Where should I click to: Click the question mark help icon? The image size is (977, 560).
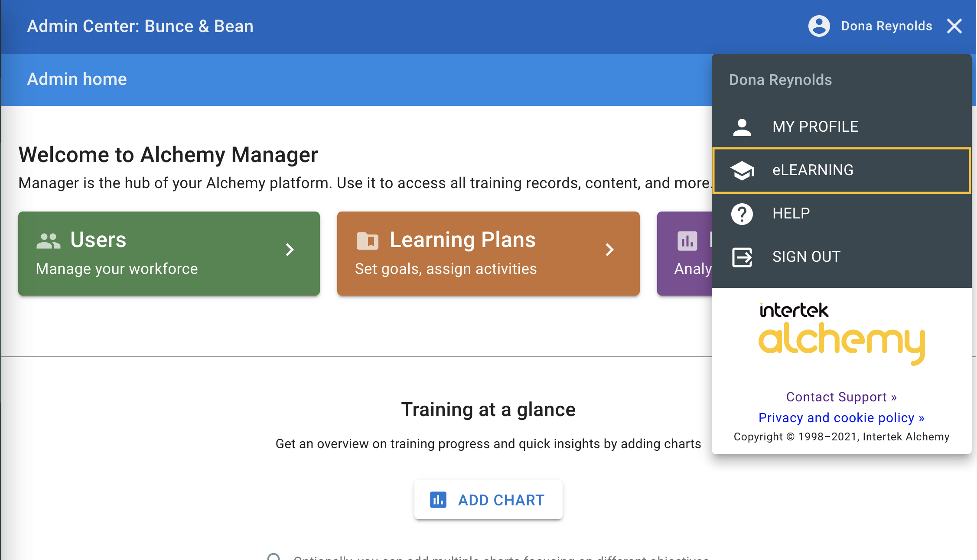tap(742, 214)
